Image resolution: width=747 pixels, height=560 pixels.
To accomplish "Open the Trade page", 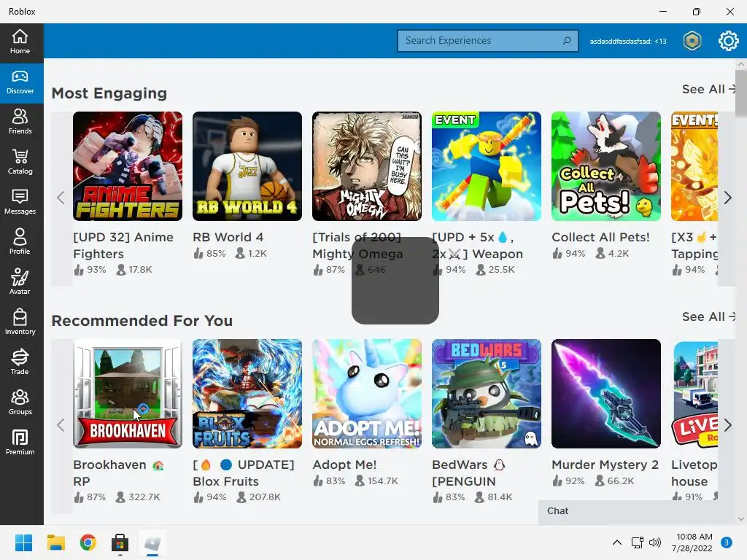I will [x=20, y=362].
